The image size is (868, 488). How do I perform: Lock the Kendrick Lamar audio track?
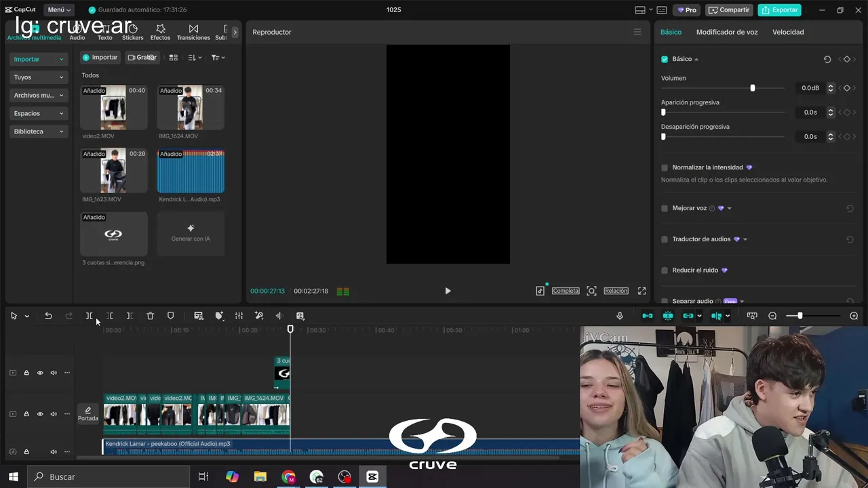[26, 451]
